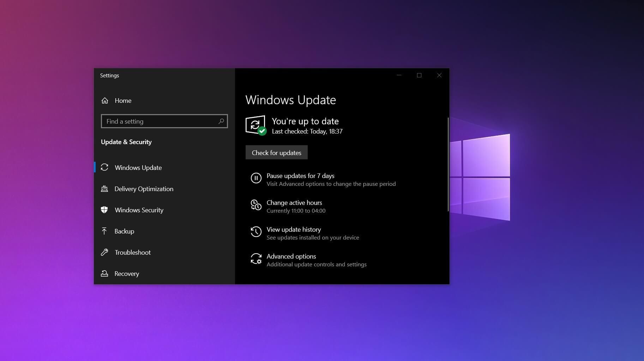Click the Backup upload-arrow icon
644x361 pixels.
click(104, 231)
